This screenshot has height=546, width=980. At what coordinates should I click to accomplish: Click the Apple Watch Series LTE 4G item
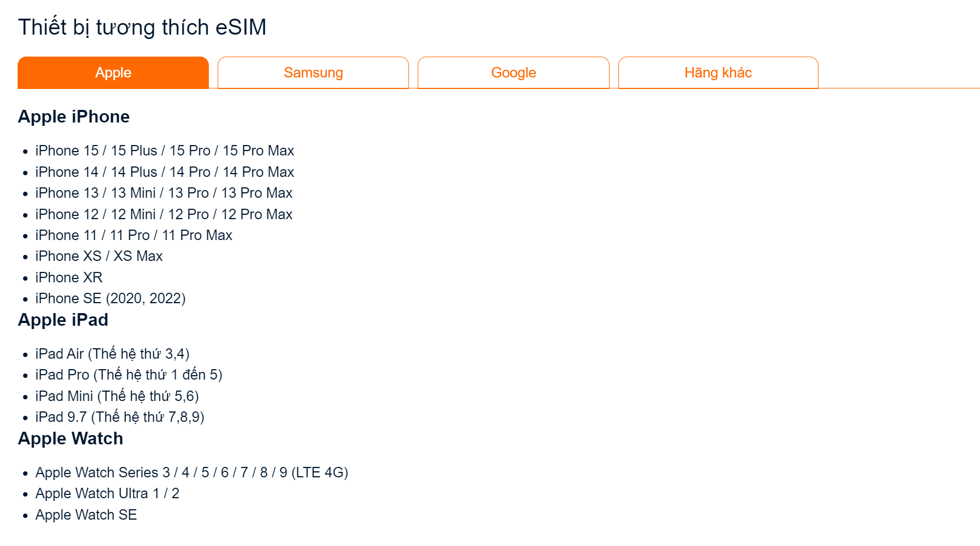click(x=191, y=472)
